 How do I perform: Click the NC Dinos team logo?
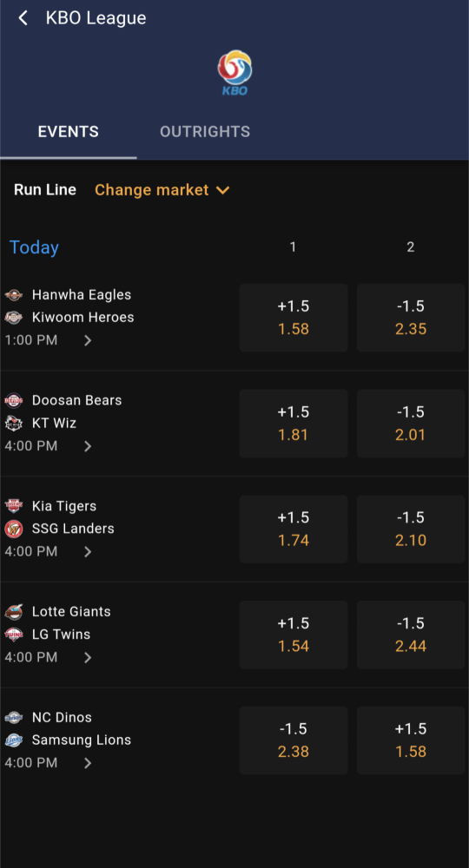(14, 718)
